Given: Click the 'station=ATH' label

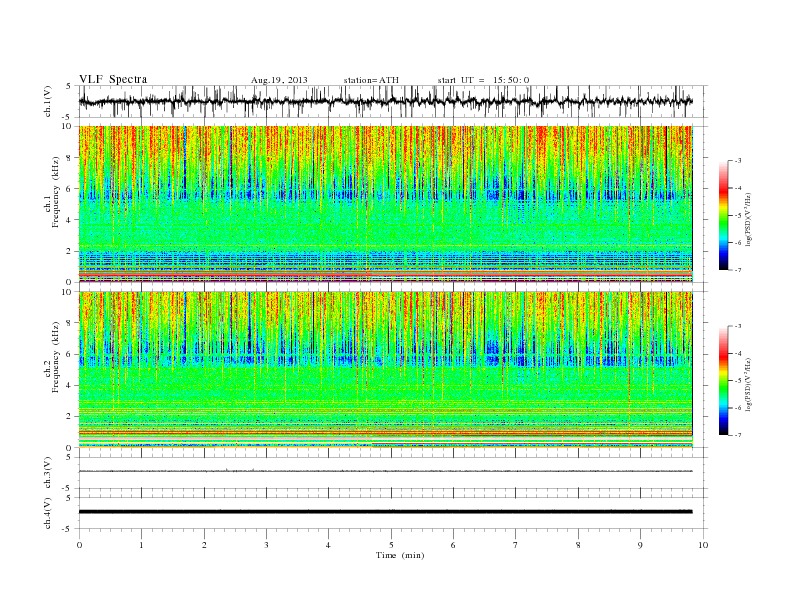Looking at the screenshot, I should point(371,80).
